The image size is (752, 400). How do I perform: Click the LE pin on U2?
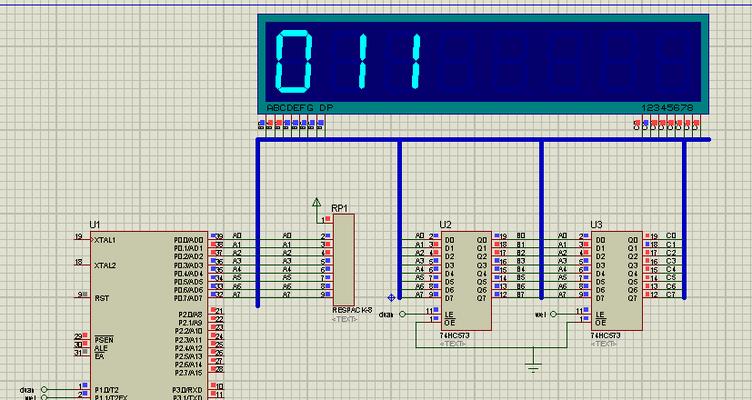[449, 315]
